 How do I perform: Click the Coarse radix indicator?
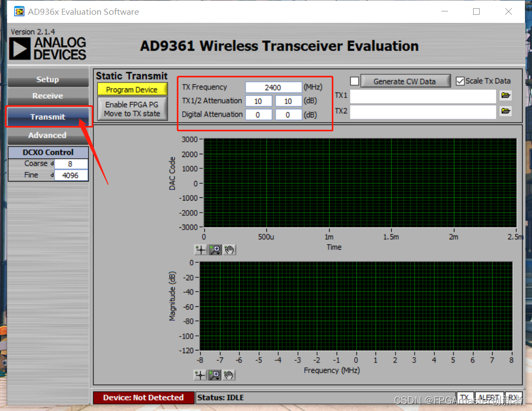click(52, 164)
